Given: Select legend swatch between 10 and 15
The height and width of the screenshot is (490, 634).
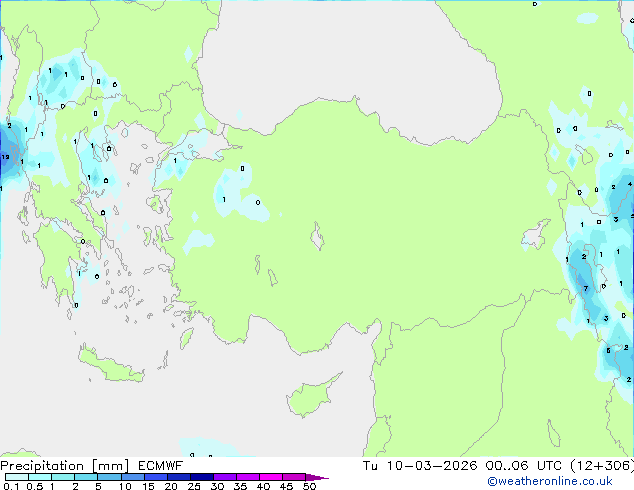Looking at the screenshot, I should pyautogui.click(x=136, y=477).
